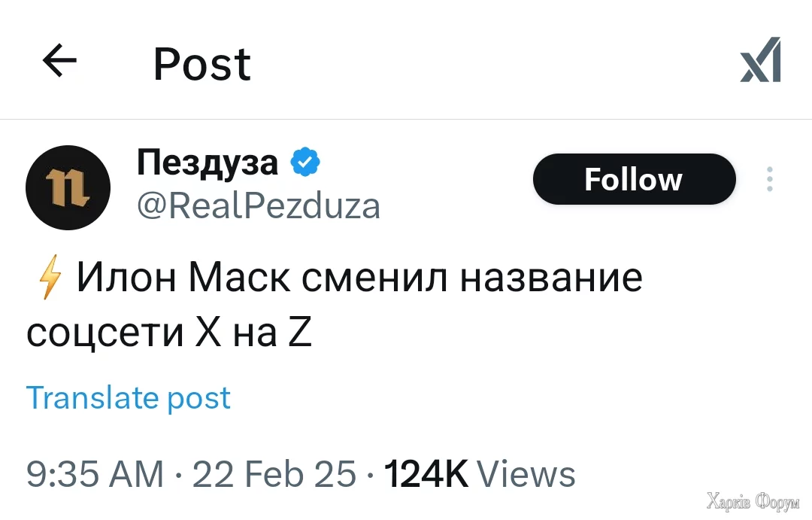Image resolution: width=812 pixels, height=520 pixels.
Task: Click the 9:35 AM timestamp
Action: 95,474
